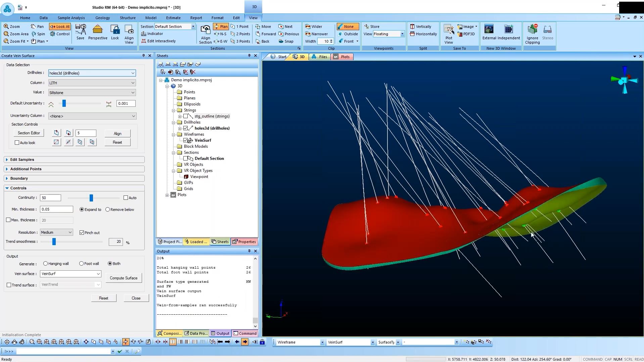The width and height of the screenshot is (644, 362).
Task: Click the Align View icon
Action: 129,34
